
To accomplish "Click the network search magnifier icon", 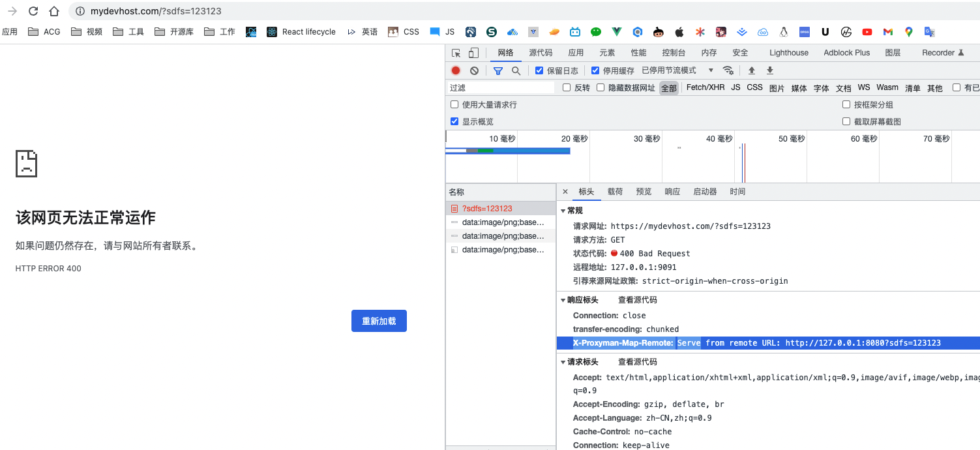I will click(516, 70).
